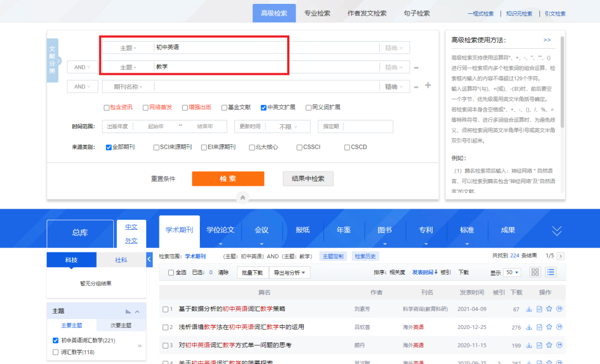Click the orange 检索 button
The width and height of the screenshot is (600, 364).
click(x=228, y=179)
